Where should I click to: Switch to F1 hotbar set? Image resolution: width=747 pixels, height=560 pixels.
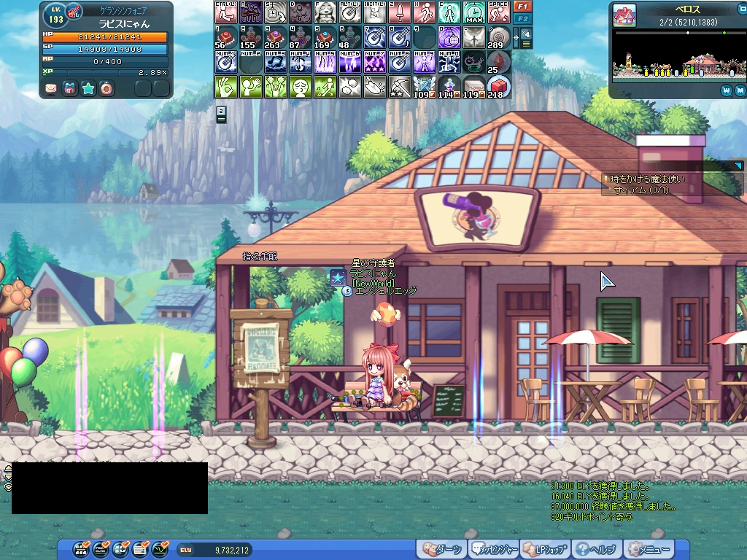tap(522, 7)
